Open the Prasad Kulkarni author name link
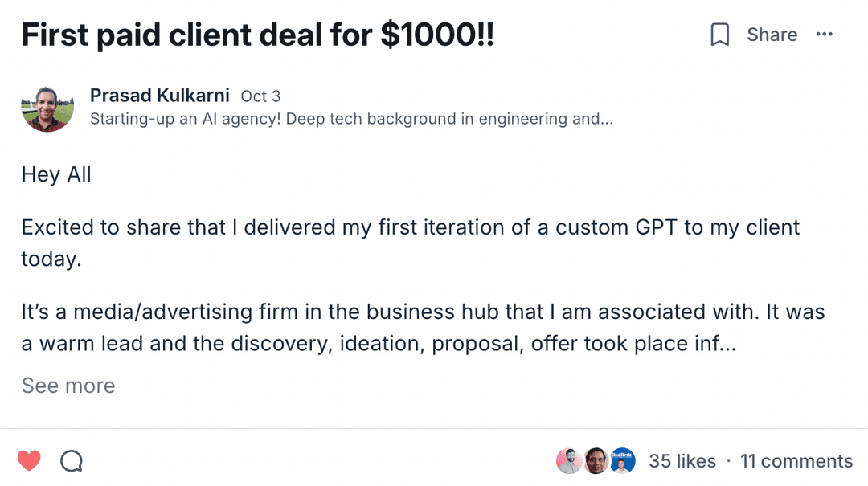The height and width of the screenshot is (486, 868). pos(161,96)
